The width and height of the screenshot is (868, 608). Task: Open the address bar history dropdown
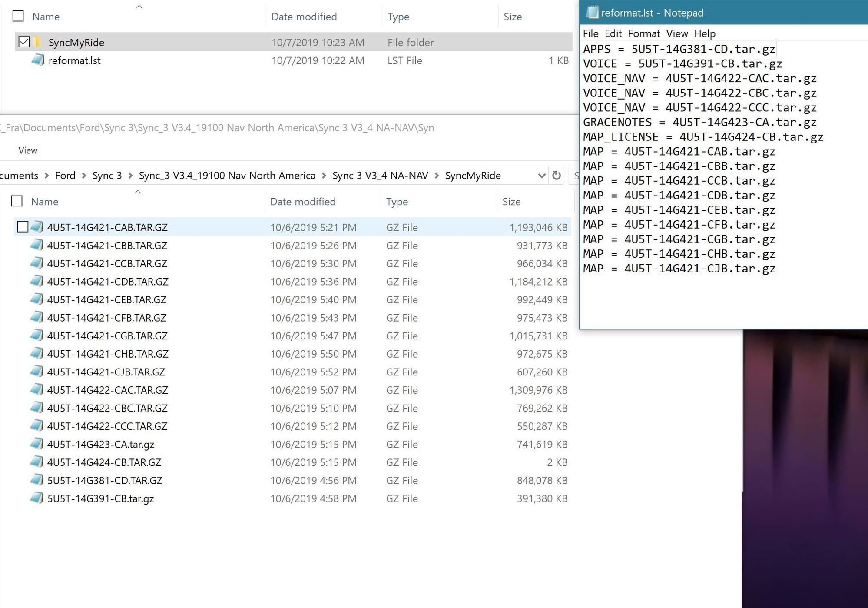pyautogui.click(x=541, y=176)
